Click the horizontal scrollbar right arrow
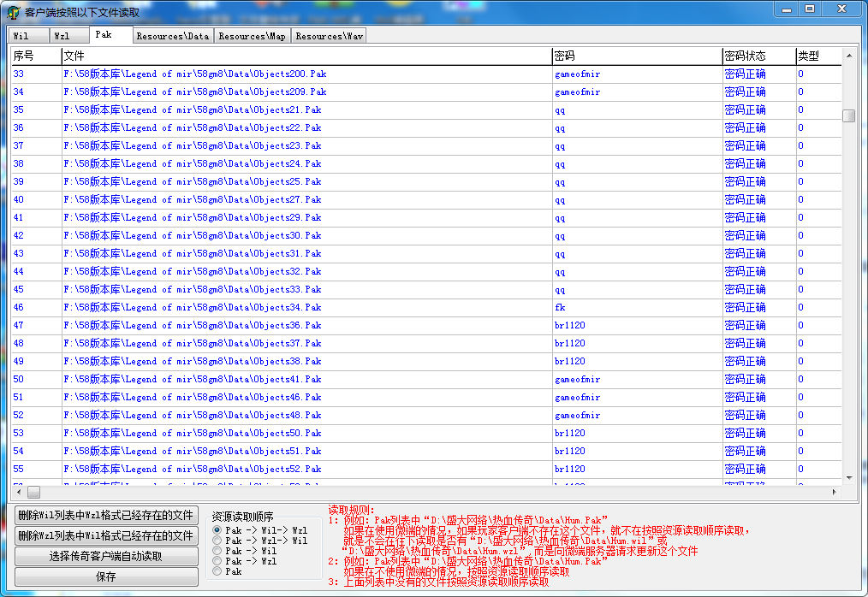 [x=835, y=493]
